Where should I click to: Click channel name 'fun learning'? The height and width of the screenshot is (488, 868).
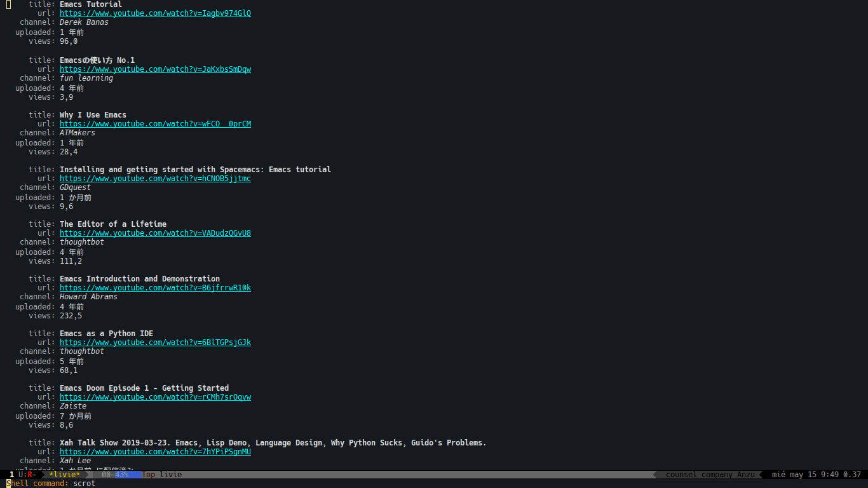point(86,78)
